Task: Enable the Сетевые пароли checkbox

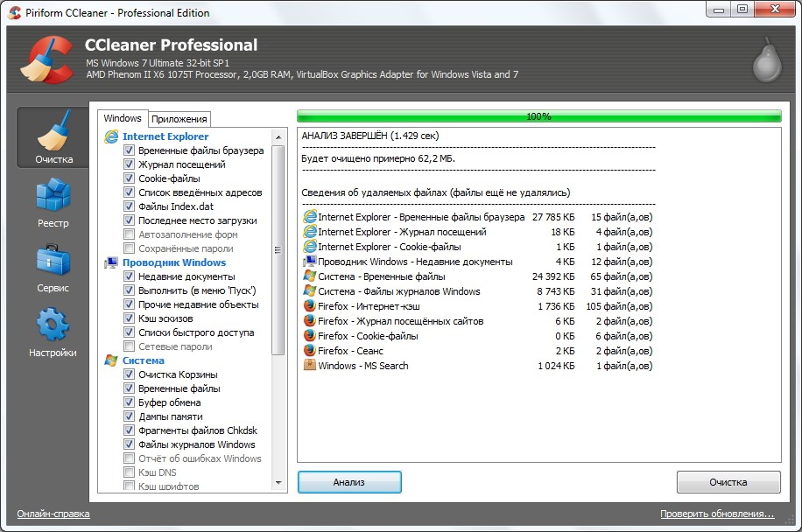Action: coord(130,346)
